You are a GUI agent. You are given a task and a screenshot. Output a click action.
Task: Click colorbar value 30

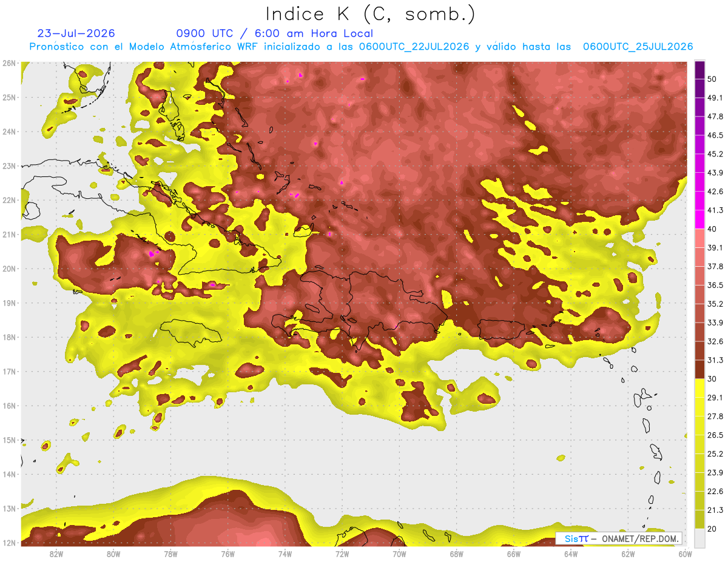(712, 379)
